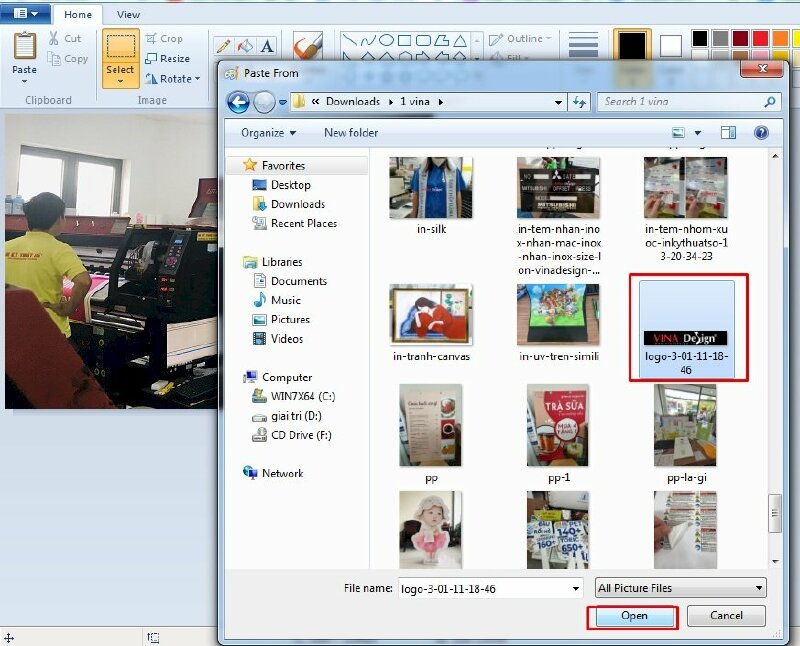Select the Pencil tool

[x=223, y=46]
